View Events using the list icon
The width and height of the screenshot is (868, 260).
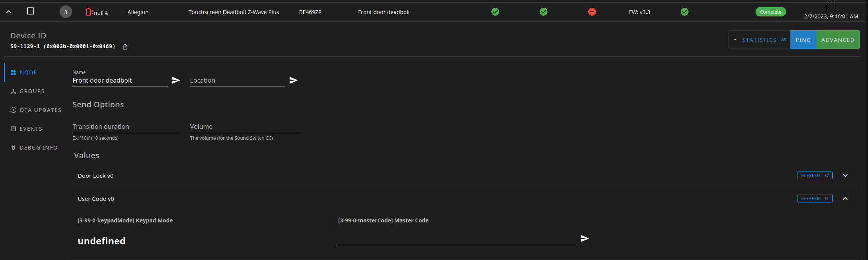[13, 128]
